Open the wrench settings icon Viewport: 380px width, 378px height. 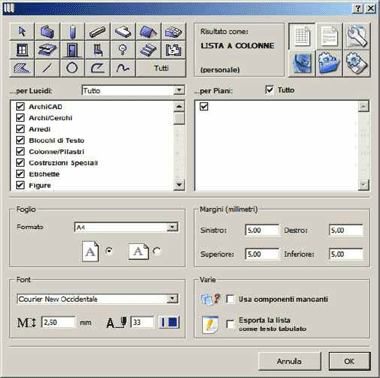(x=356, y=36)
